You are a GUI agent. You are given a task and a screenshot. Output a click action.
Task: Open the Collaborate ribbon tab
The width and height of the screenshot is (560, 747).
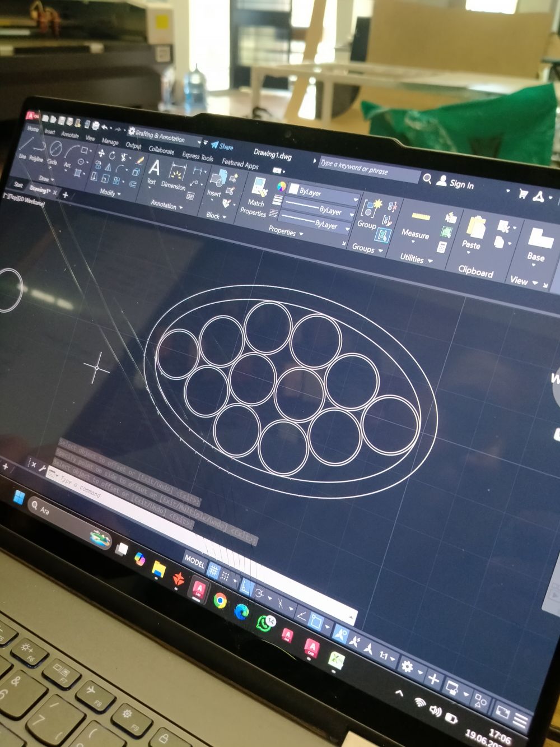pyautogui.click(x=161, y=150)
